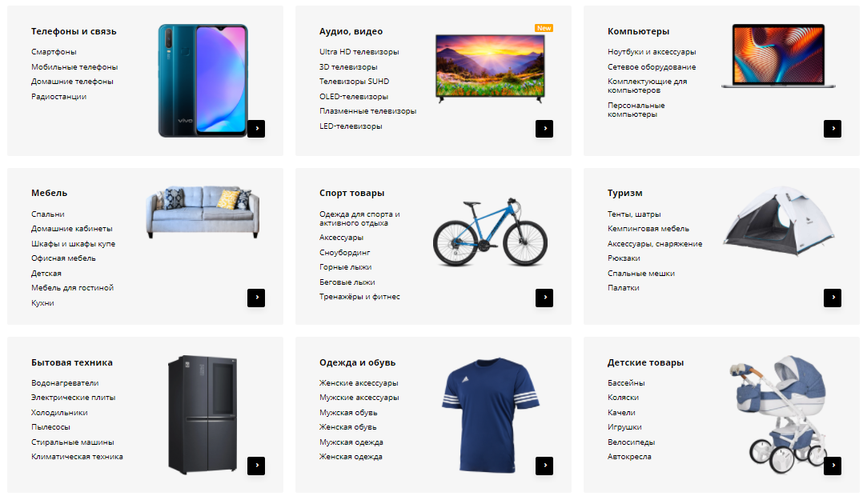Screen dimensions: 867x504
Task: Click arrow button in Детские товары card
Action: coord(832,466)
